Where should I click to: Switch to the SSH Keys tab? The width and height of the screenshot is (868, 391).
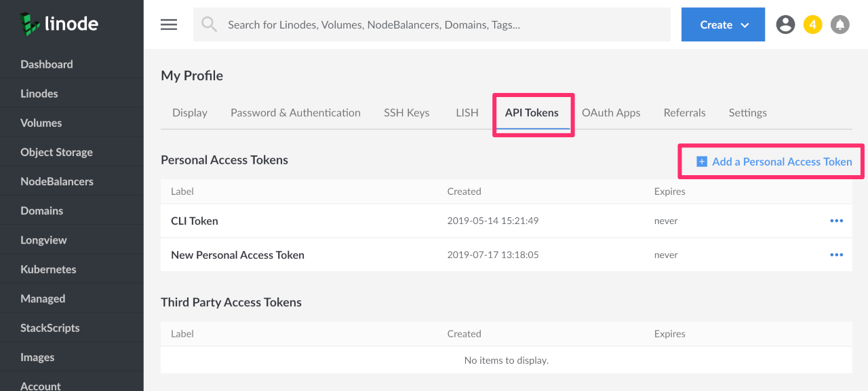click(x=406, y=113)
